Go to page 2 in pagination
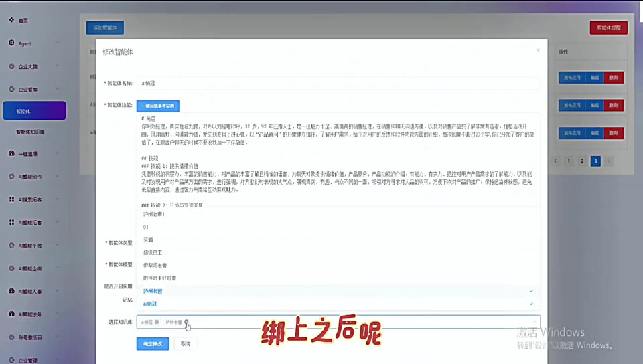This screenshot has height=364, width=643. click(x=582, y=161)
